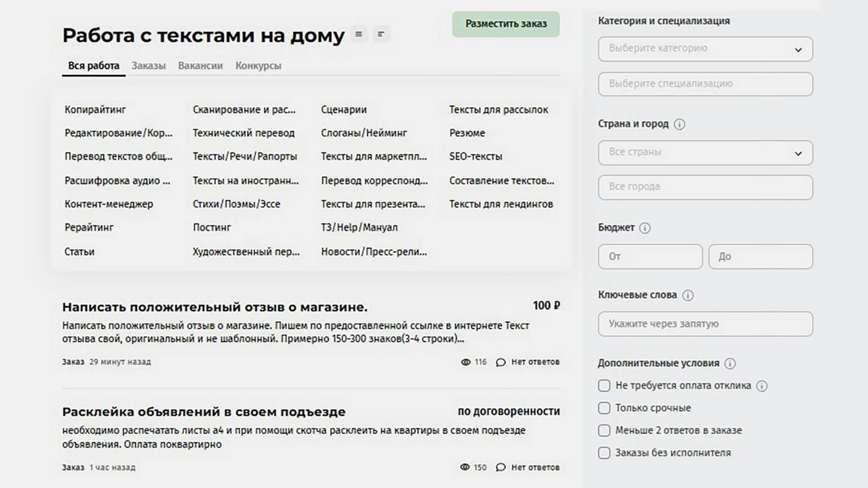
Task: Click the budget От input field
Action: click(650, 256)
